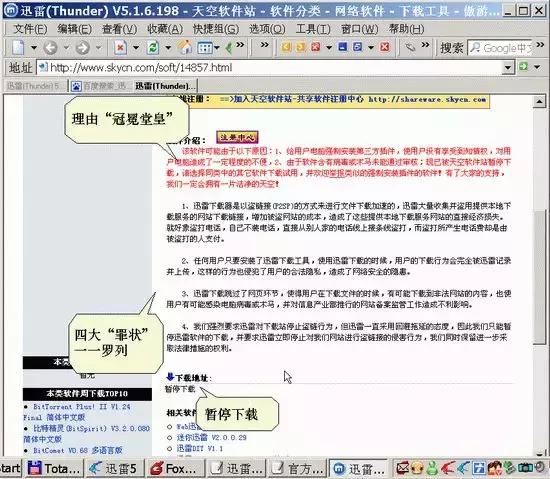Refresh the page with green arrows icon
The height and width of the screenshot is (479, 550).
tap(153, 47)
